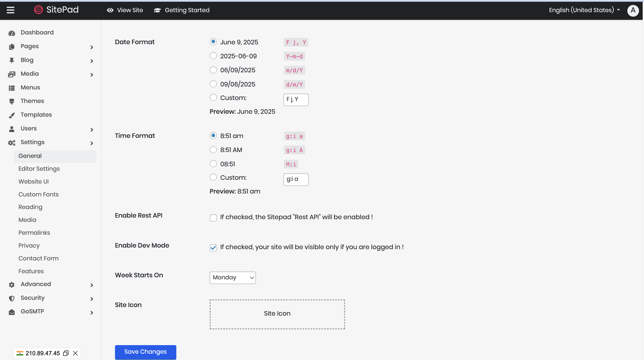Select the Y-m-d date format radio

[213, 56]
